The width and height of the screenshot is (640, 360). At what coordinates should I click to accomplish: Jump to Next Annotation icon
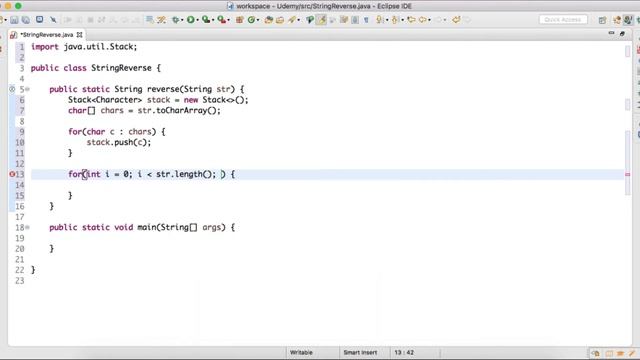pos(380,20)
